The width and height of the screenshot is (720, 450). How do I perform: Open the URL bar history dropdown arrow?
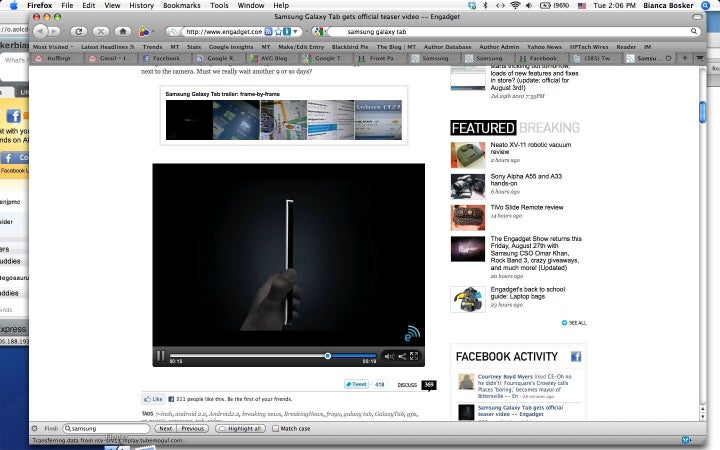click(296, 32)
